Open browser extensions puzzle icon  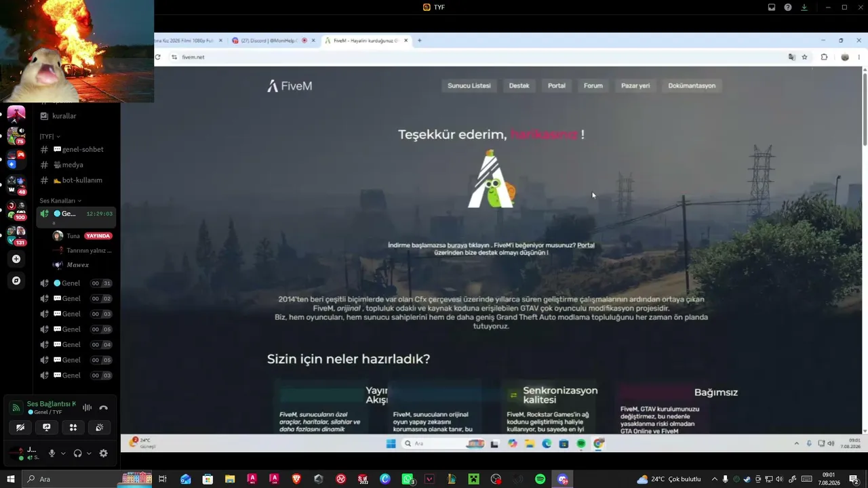[825, 57]
